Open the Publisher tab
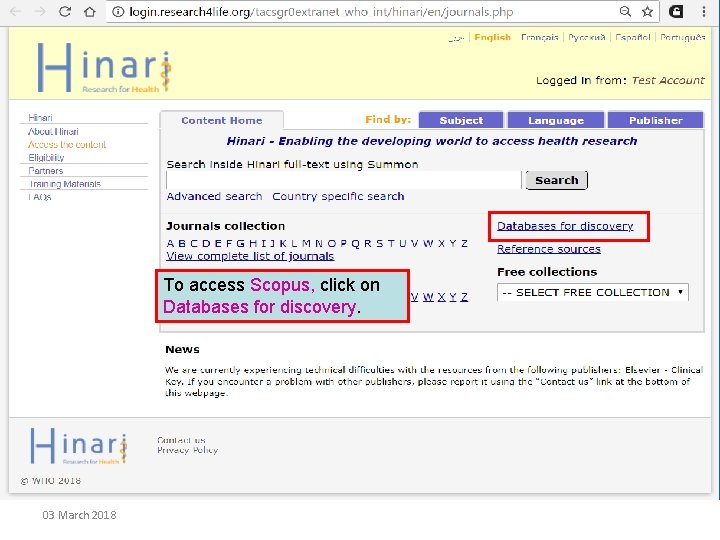 click(x=655, y=120)
